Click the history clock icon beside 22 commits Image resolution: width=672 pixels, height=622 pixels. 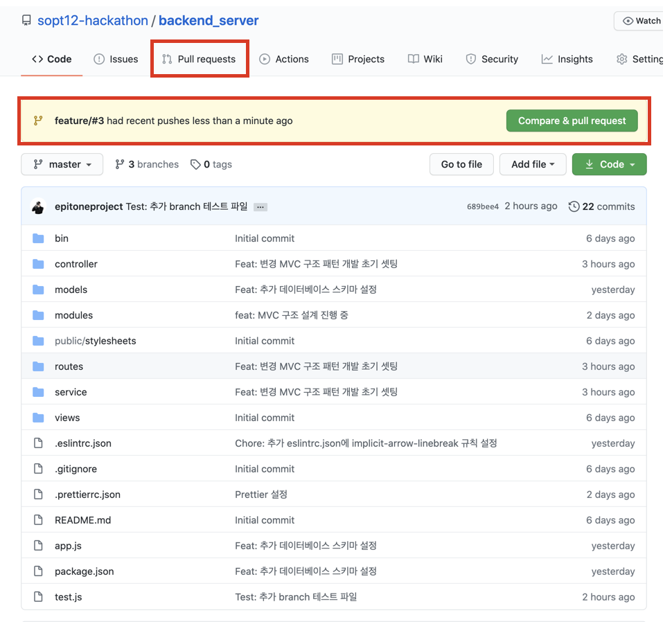click(574, 206)
